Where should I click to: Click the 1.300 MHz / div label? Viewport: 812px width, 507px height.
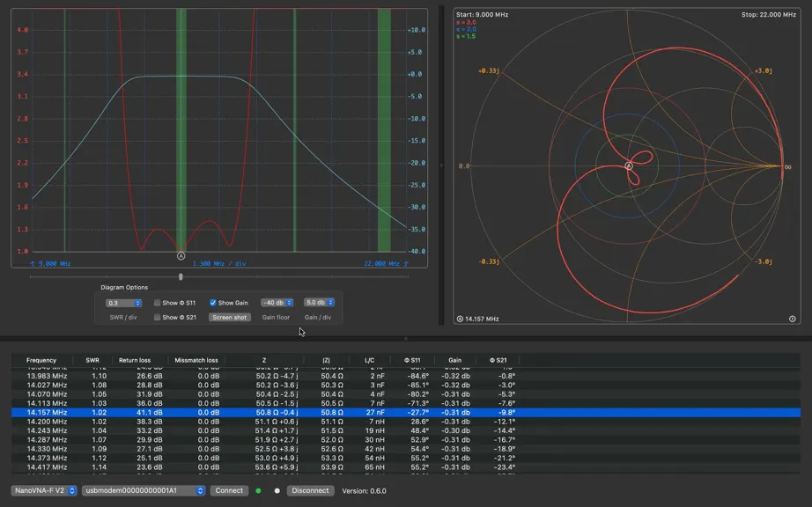[219, 263]
